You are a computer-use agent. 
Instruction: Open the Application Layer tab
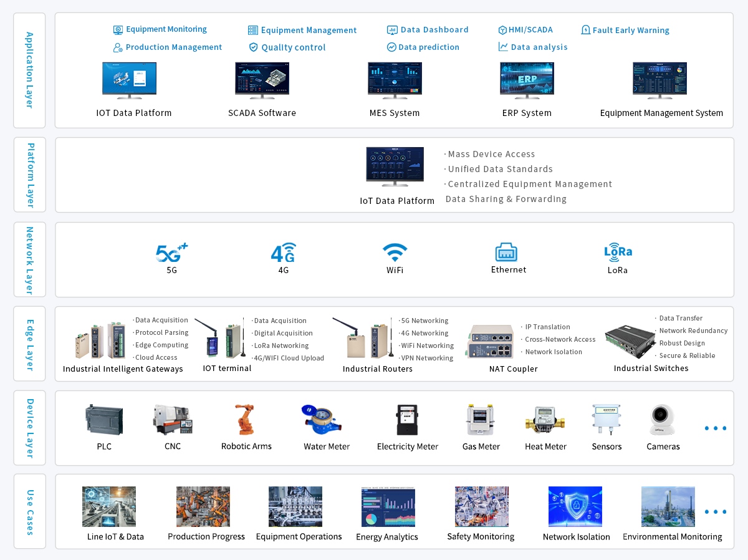[x=29, y=70]
